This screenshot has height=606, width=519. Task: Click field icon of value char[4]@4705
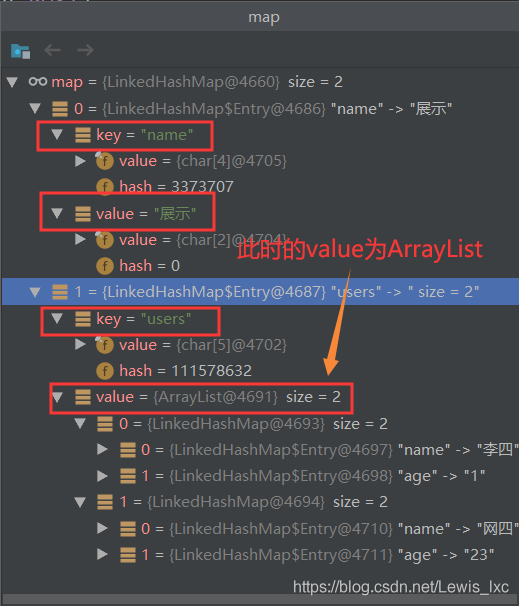point(104,161)
